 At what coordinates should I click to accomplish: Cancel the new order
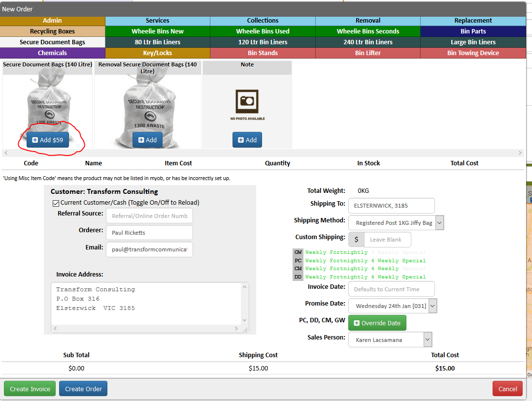point(507,389)
